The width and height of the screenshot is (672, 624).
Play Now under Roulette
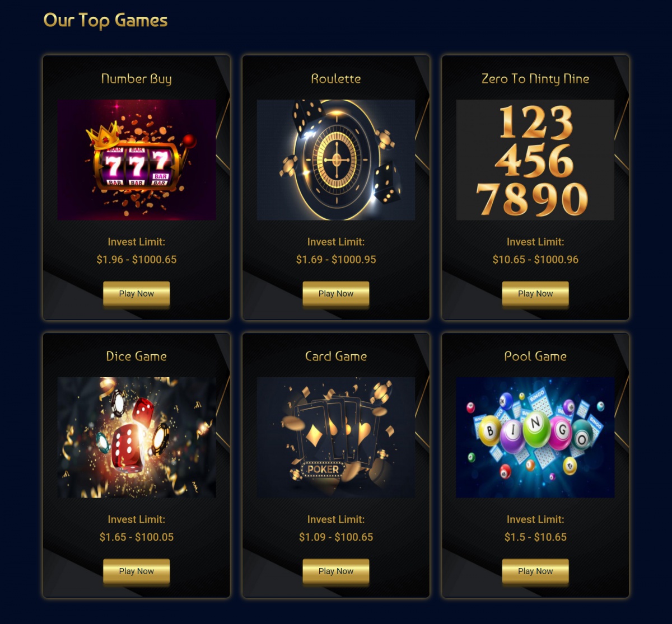[336, 294]
